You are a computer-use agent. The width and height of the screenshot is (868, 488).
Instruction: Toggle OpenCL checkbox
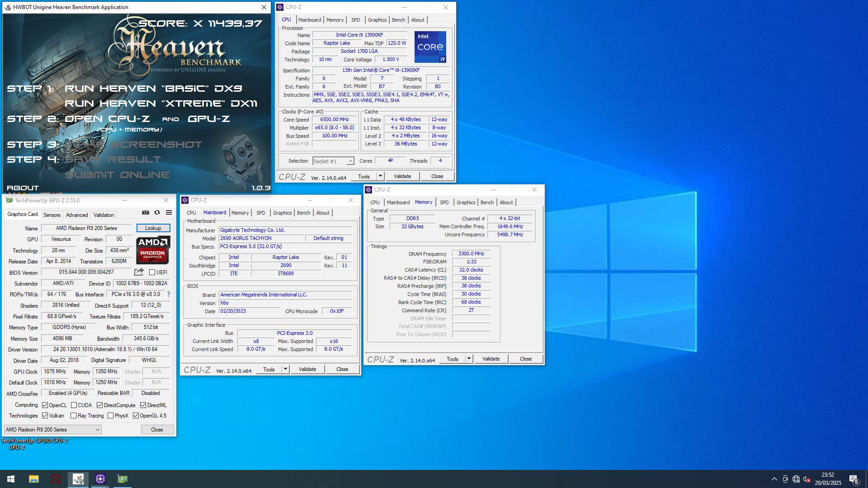(45, 405)
